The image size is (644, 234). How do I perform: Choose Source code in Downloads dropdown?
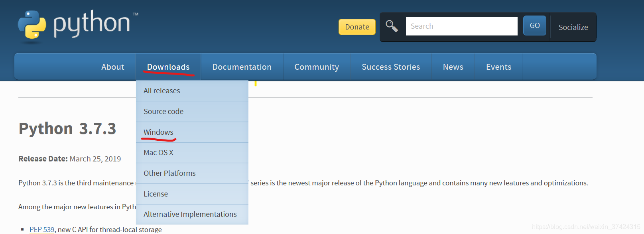163,112
